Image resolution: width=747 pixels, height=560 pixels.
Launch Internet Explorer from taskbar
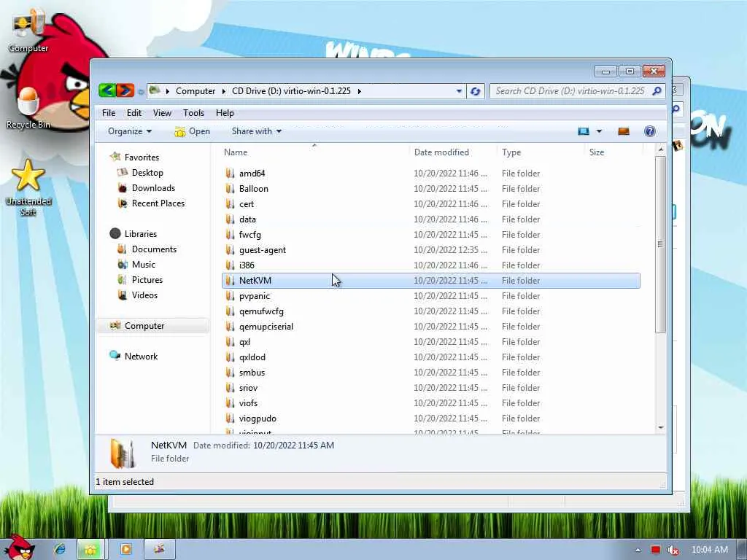(x=60, y=550)
